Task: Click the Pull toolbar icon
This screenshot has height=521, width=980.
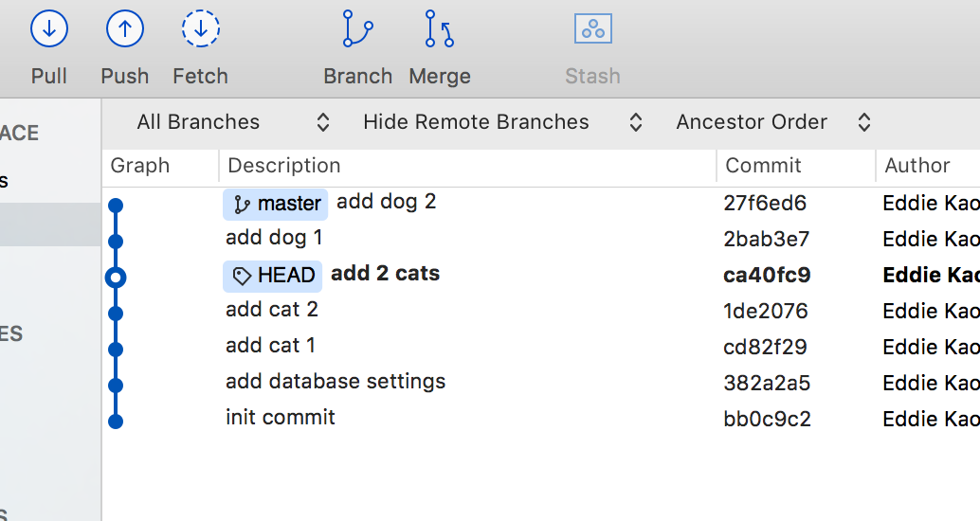Action: point(49,29)
